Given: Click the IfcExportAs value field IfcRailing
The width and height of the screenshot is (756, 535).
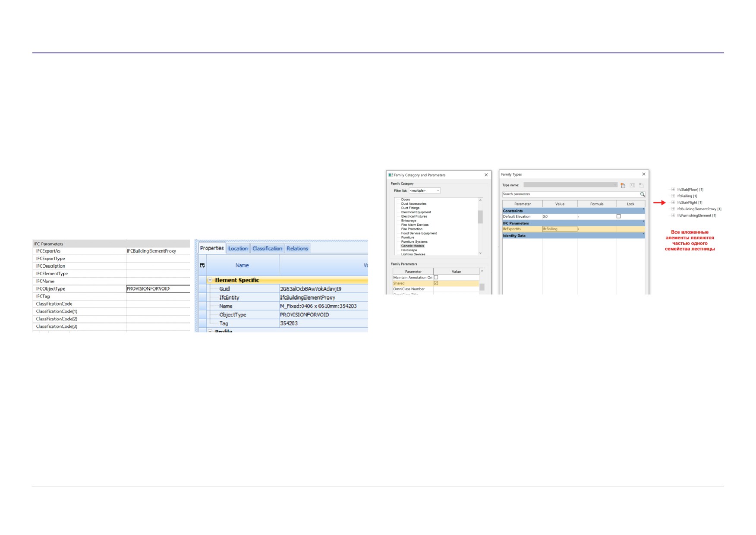Looking at the screenshot, I should [560, 229].
